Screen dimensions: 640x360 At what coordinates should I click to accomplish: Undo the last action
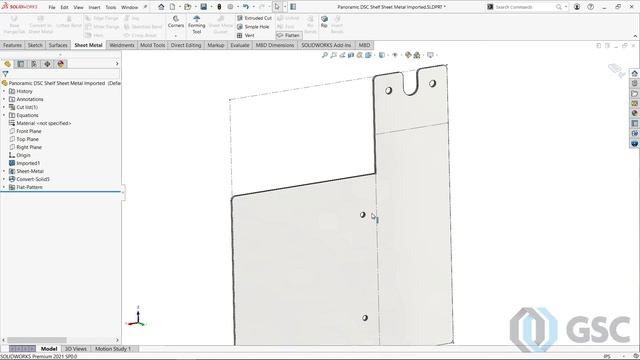coord(246,7)
